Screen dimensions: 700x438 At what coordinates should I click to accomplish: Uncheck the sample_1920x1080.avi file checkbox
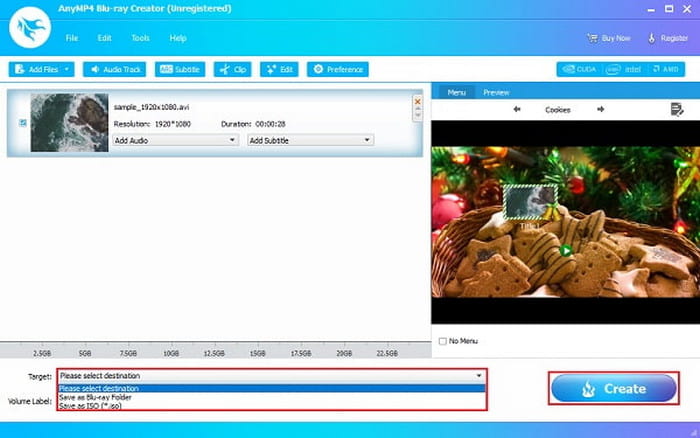[23, 123]
